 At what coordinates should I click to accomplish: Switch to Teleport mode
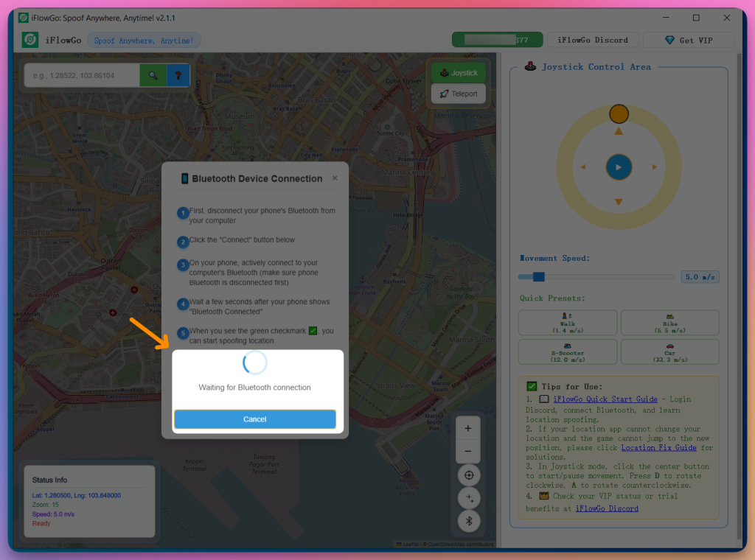coord(459,94)
